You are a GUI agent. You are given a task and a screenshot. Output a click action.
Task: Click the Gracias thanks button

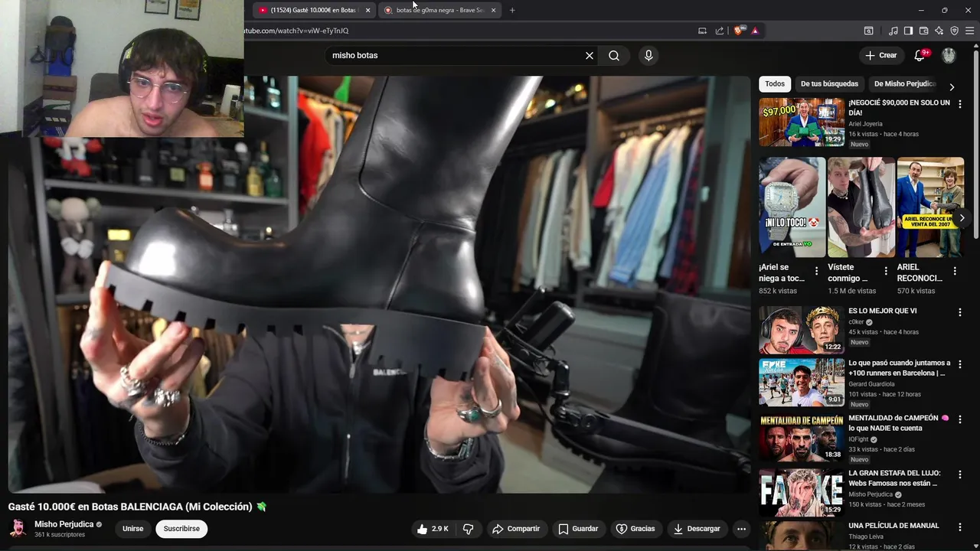pyautogui.click(x=635, y=529)
